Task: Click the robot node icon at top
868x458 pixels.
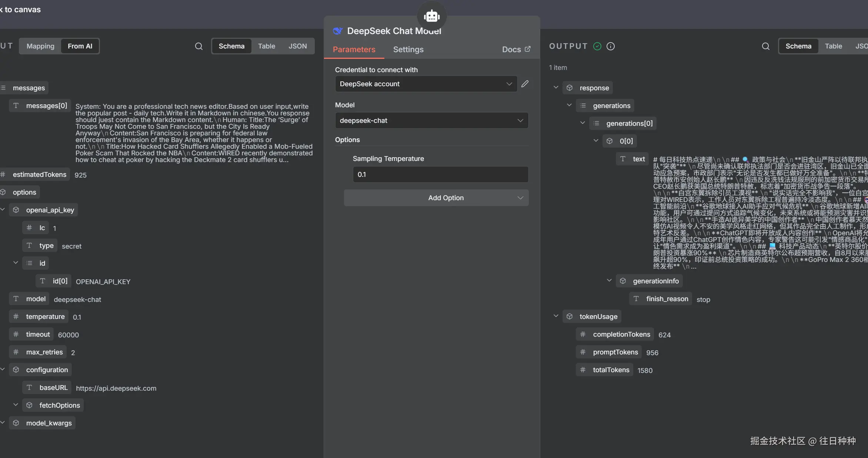Action: [x=432, y=16]
